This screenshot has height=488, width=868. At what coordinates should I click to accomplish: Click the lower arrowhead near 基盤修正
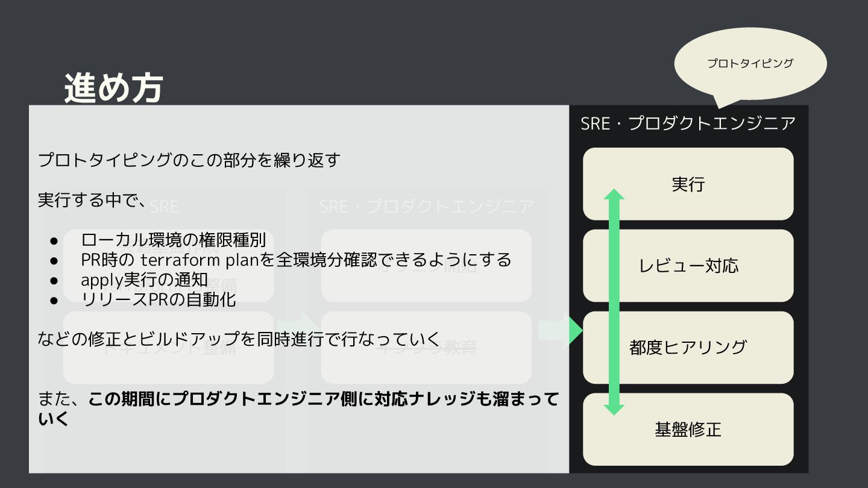[x=614, y=410]
